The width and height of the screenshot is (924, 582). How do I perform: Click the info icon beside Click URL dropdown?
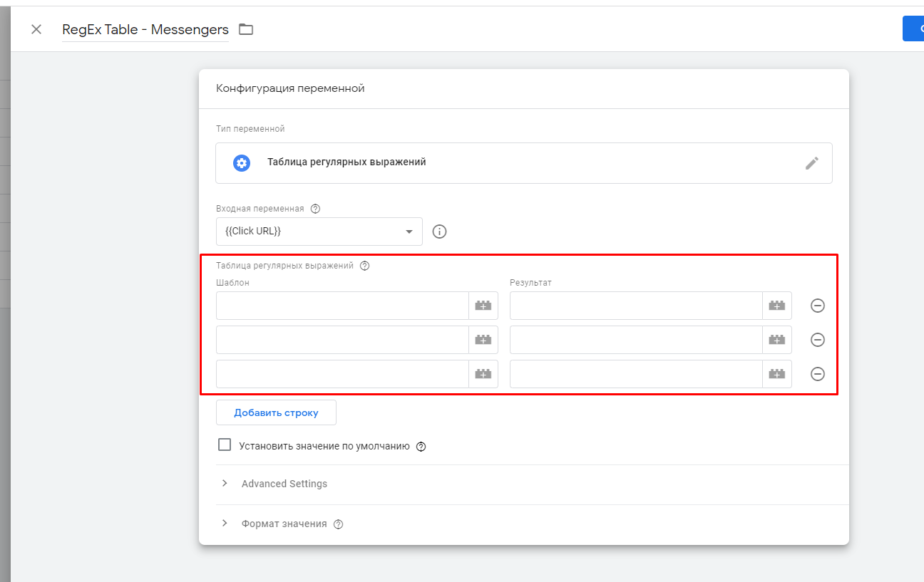click(440, 232)
